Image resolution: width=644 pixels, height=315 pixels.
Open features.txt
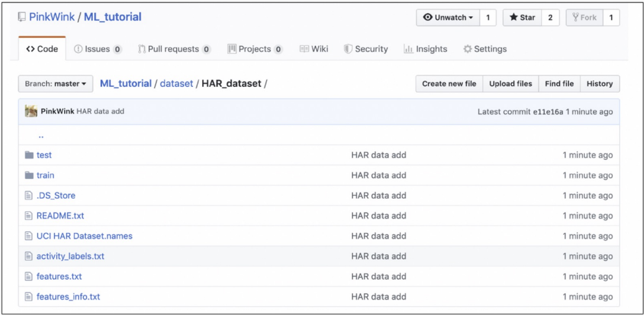tap(59, 276)
